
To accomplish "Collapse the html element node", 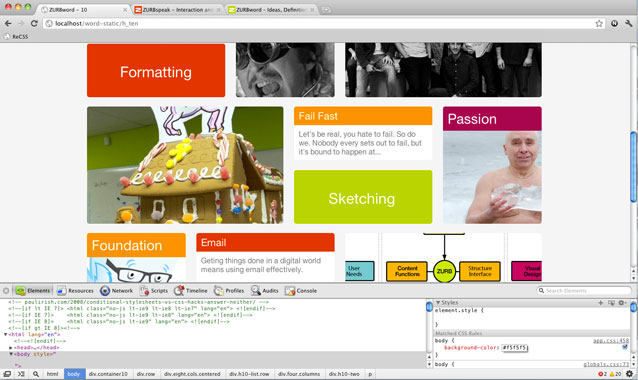I will 5,334.
